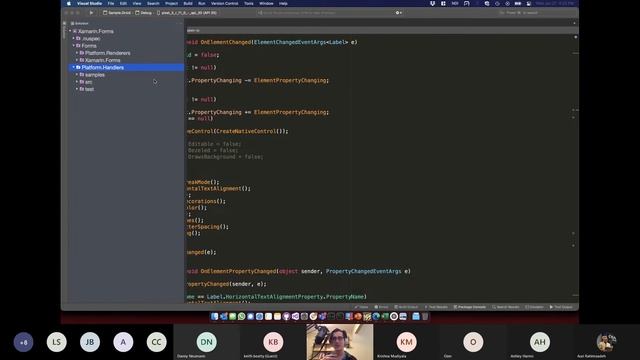Open the Window menu
Viewport: 640px width, 360px height.
(266, 3)
